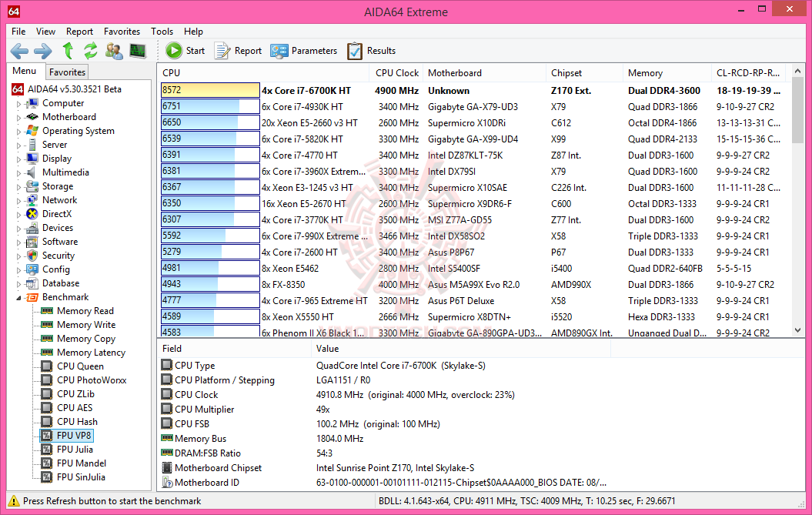The height and width of the screenshot is (515, 812).
Task: Expand the Display tree node
Action: point(19,159)
